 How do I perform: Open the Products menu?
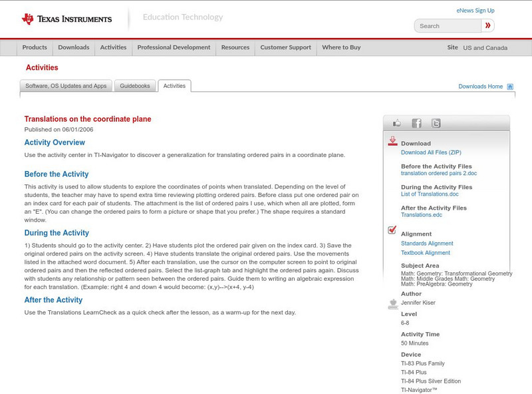point(35,47)
